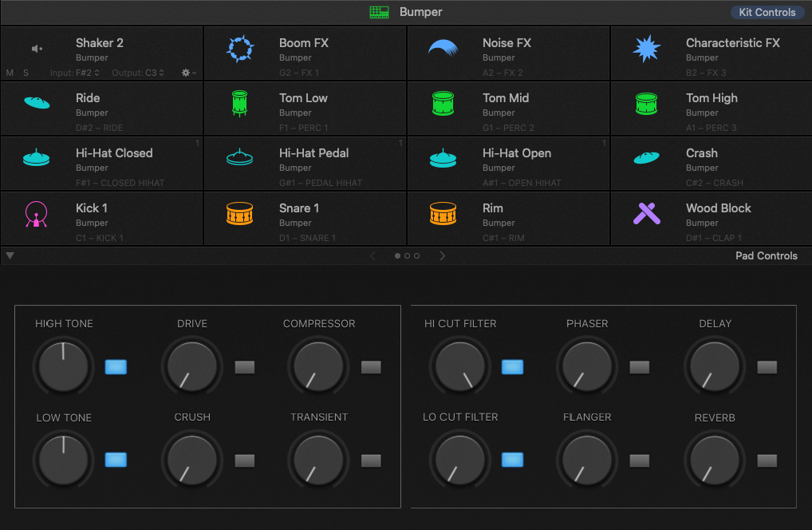Click the 'Wood Block' pad name
The height and width of the screenshot is (530, 812).
coord(718,208)
